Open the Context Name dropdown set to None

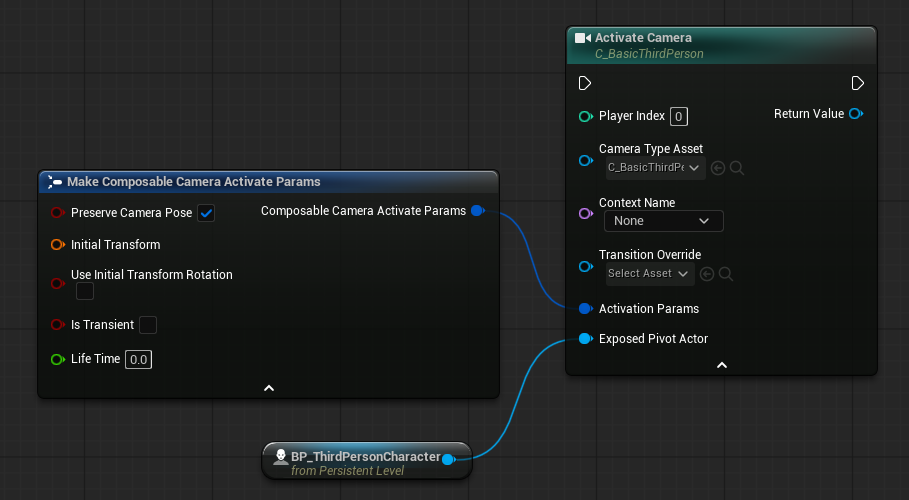663,221
